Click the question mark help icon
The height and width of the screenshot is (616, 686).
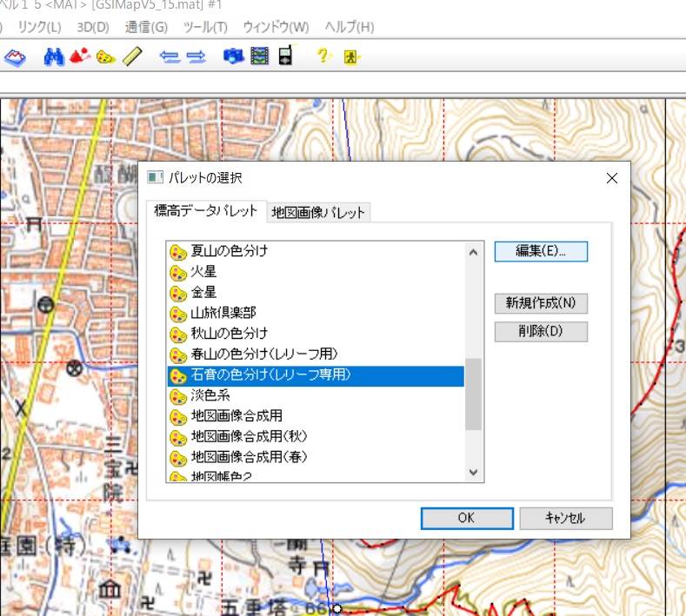(323, 56)
